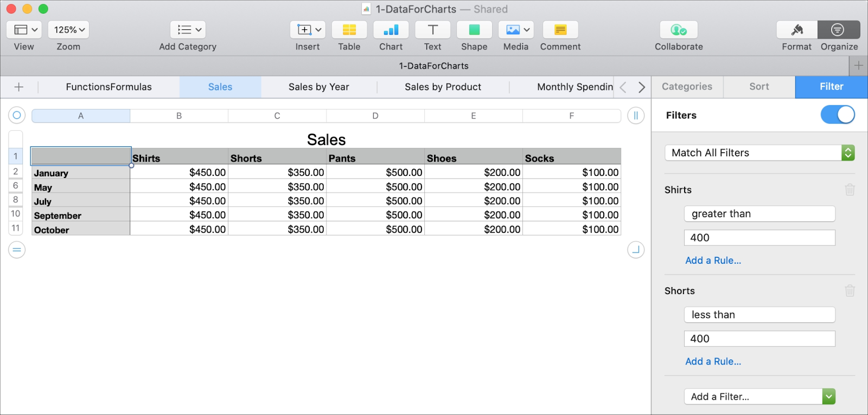Click the table resize corner handle

pos(636,250)
